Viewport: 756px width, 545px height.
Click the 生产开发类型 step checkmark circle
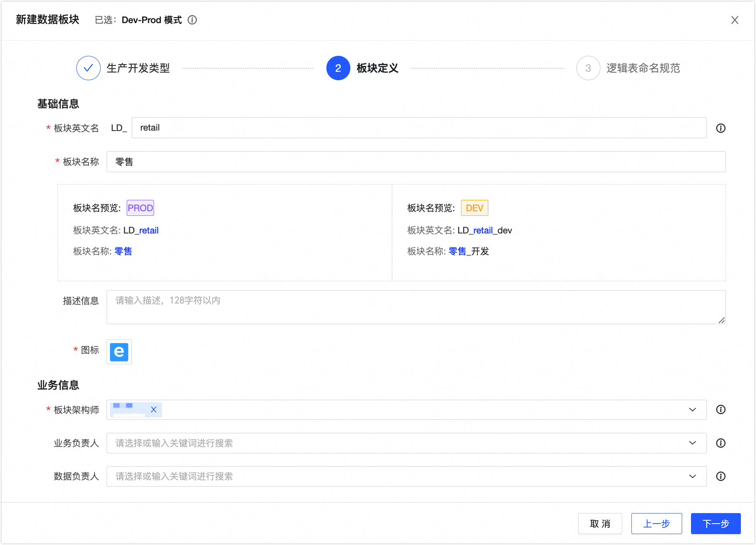[88, 68]
